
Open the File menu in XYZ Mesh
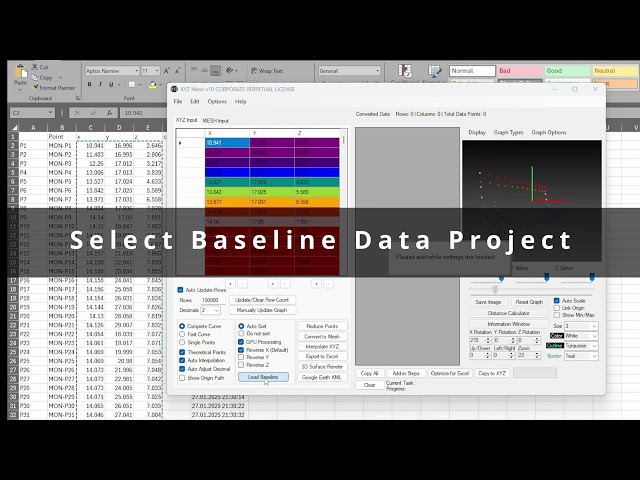pyautogui.click(x=178, y=102)
